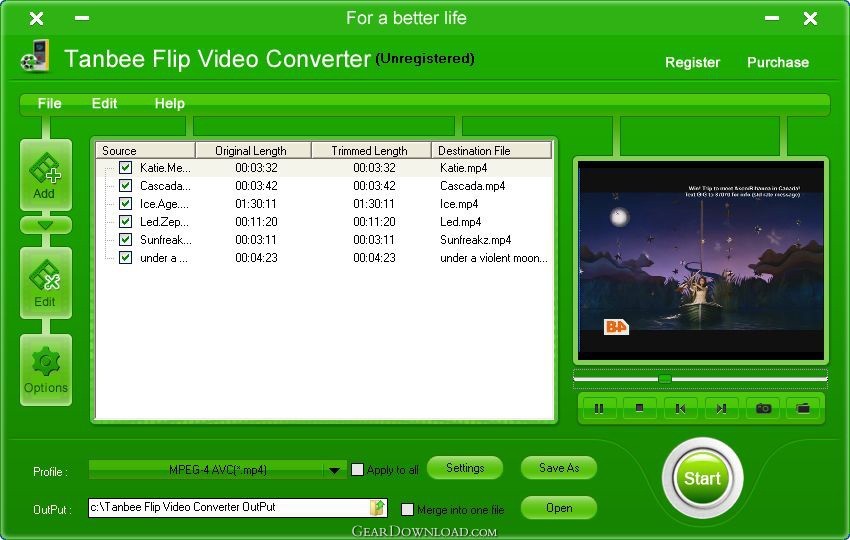This screenshot has width=850, height=540.
Task: Click the Register link
Action: pos(692,62)
